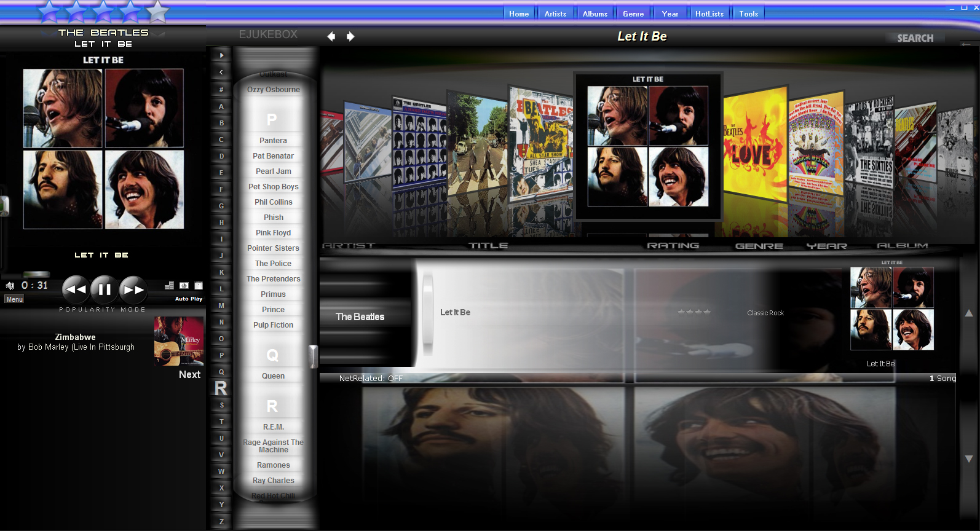Open the Menu button
Screen dimensions: 980x531
point(15,299)
